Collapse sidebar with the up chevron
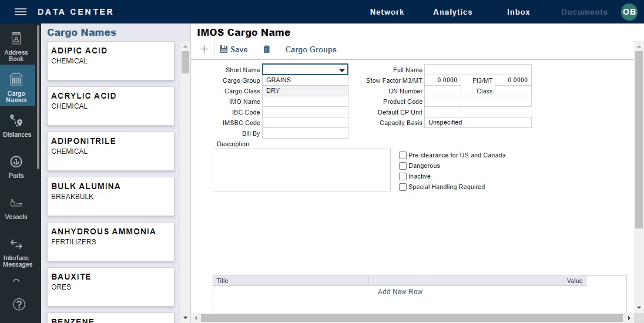Viewport: 644px width, 323px height. point(16,281)
